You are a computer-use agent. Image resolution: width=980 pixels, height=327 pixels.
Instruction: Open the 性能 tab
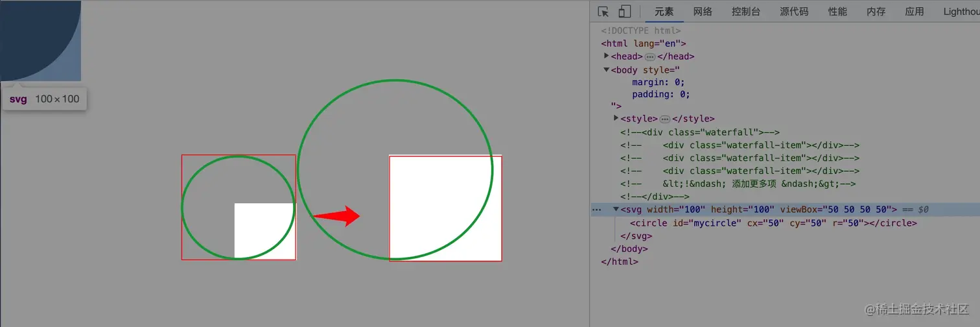pos(837,12)
